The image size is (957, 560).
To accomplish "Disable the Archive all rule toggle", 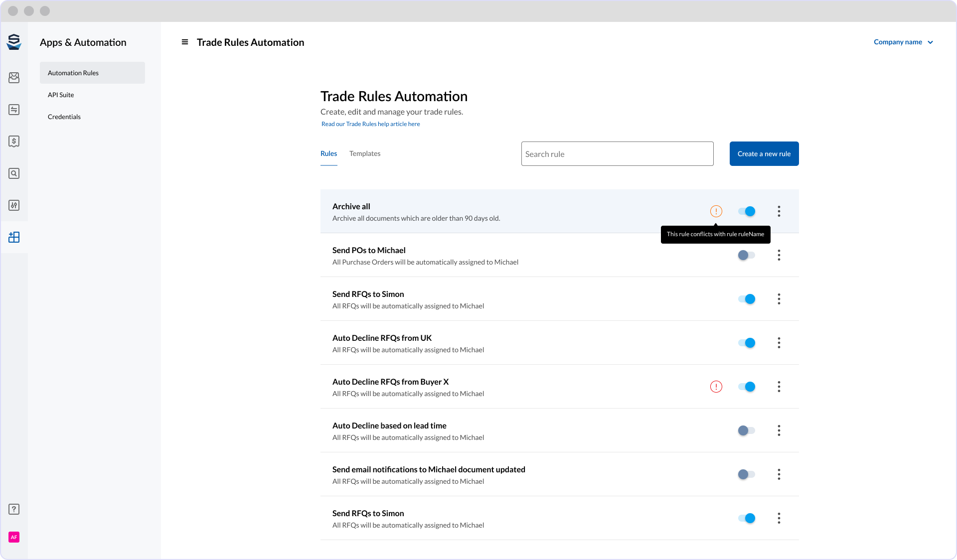I will pos(747,211).
